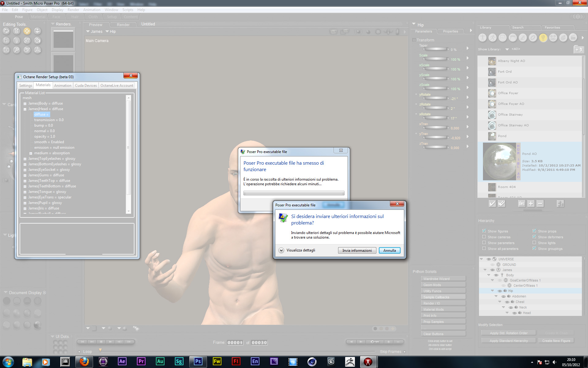
Task: Expand James|Body material tree node
Action: (25, 104)
